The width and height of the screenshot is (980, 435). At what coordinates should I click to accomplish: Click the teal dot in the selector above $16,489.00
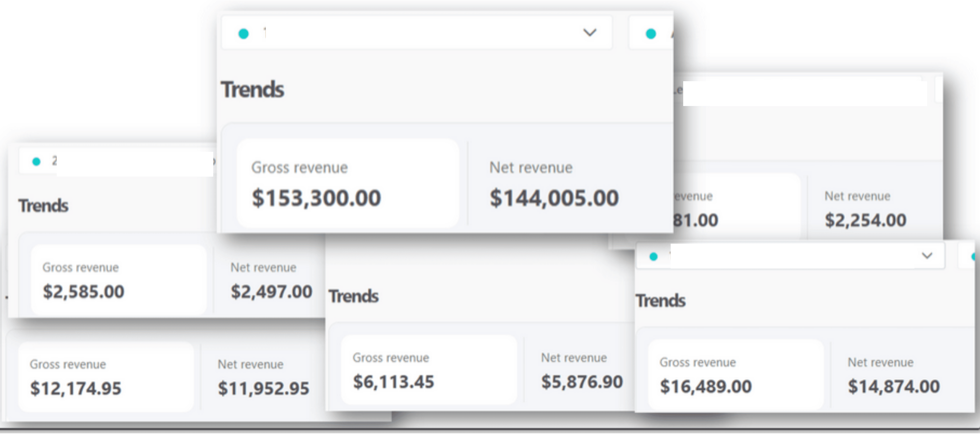pyautogui.click(x=654, y=257)
